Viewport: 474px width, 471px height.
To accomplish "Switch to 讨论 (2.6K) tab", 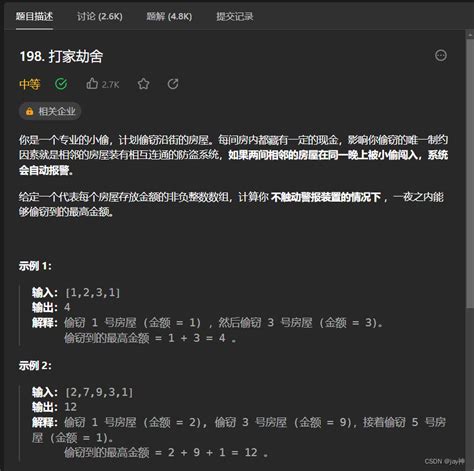I will tap(100, 16).
